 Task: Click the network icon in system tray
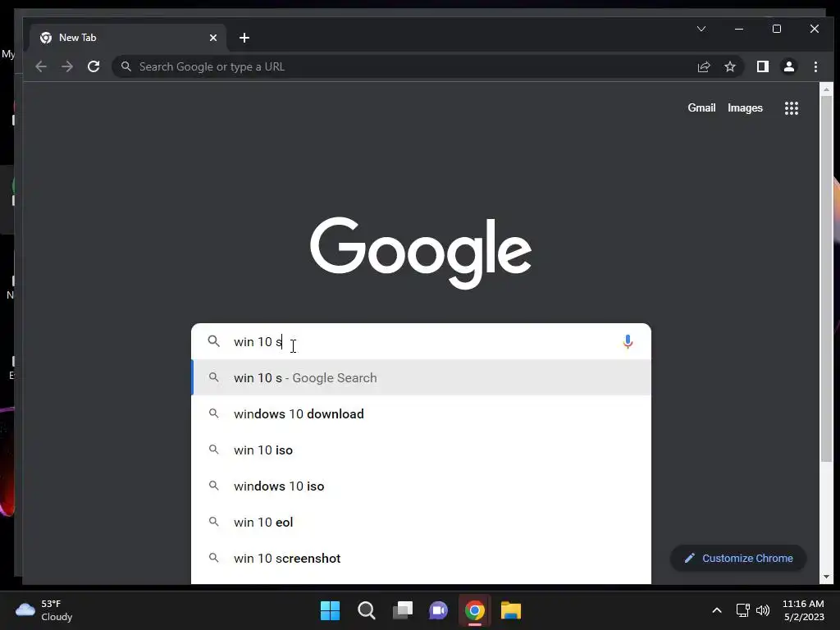click(742, 610)
